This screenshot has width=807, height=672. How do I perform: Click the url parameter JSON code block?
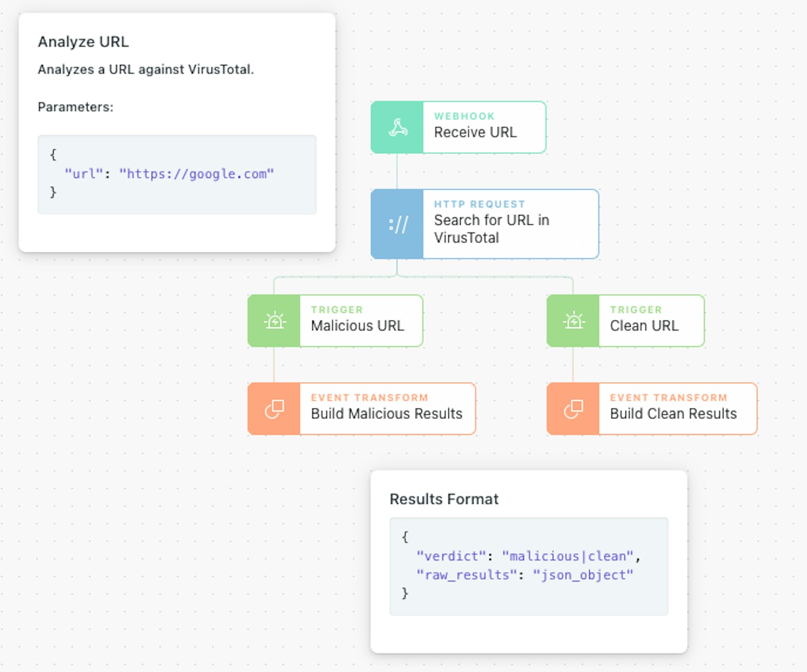coord(177,174)
